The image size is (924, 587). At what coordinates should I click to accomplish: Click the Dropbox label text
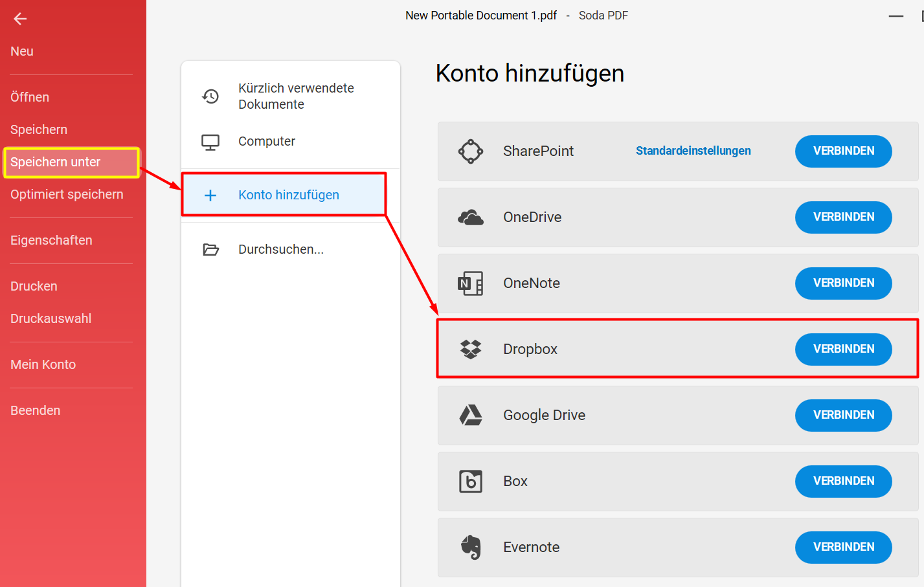pos(530,349)
